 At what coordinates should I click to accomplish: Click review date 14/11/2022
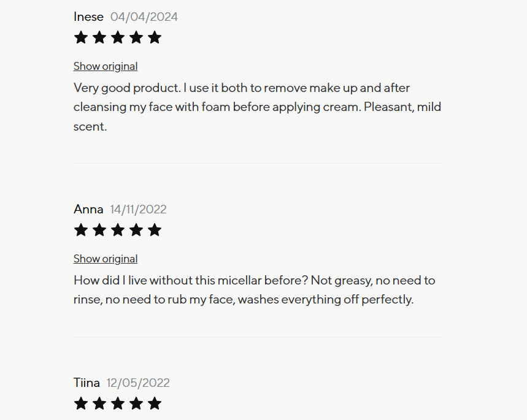click(x=139, y=209)
